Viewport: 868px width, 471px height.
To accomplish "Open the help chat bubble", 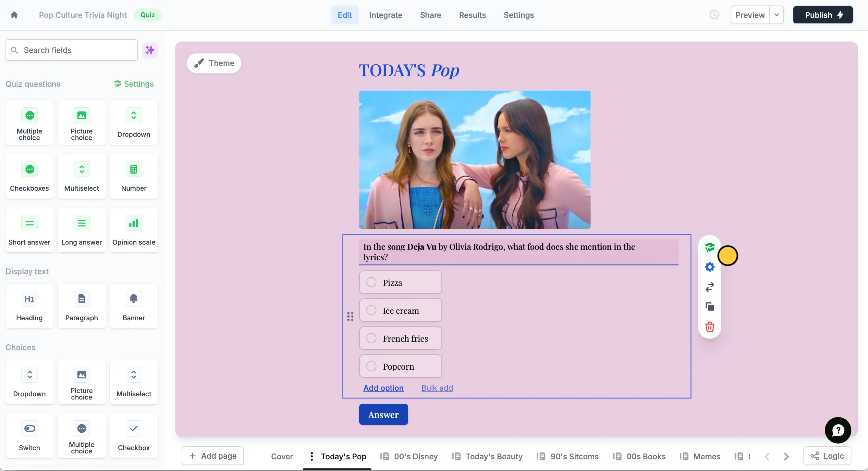I will (x=838, y=430).
